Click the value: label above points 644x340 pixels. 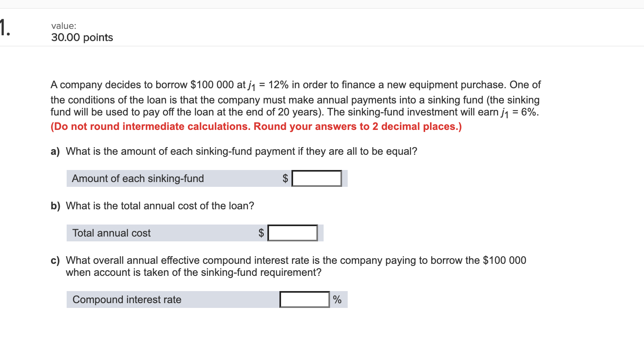point(63,26)
